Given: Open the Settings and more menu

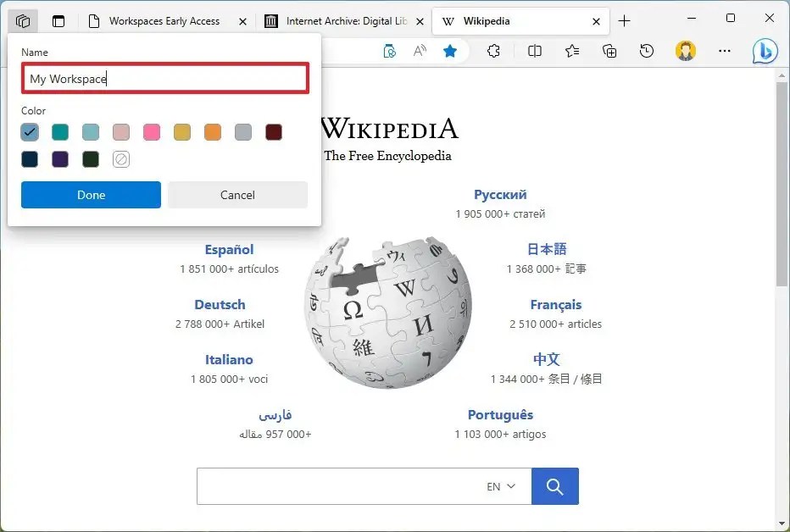Looking at the screenshot, I should 724,51.
